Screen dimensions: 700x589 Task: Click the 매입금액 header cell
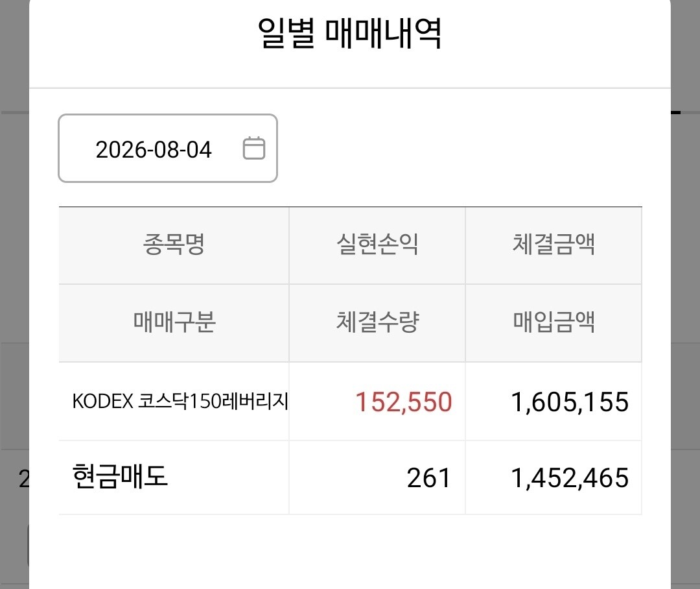[554, 322]
